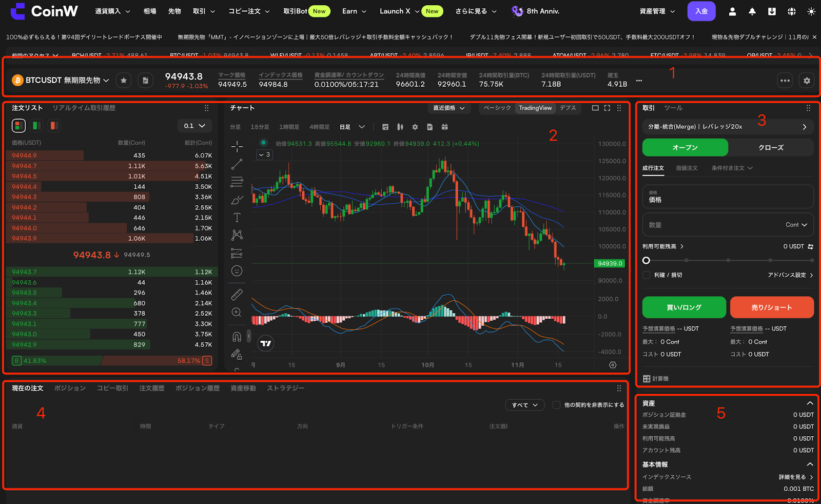Swap transfer icon next to 0 USDT
821x504 pixels.
[x=811, y=247]
